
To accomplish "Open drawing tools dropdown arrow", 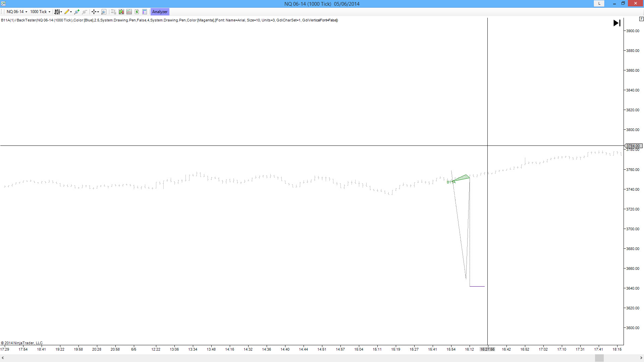I will point(71,12).
